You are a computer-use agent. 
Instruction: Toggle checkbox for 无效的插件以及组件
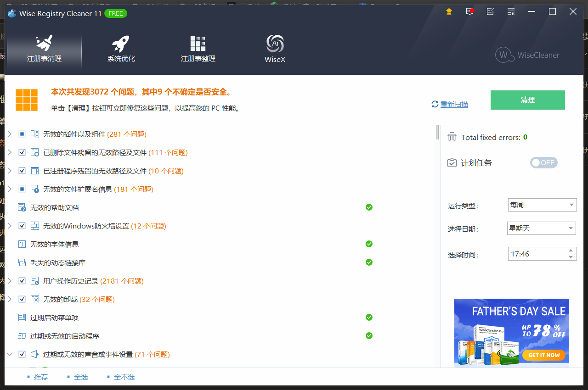(x=22, y=134)
